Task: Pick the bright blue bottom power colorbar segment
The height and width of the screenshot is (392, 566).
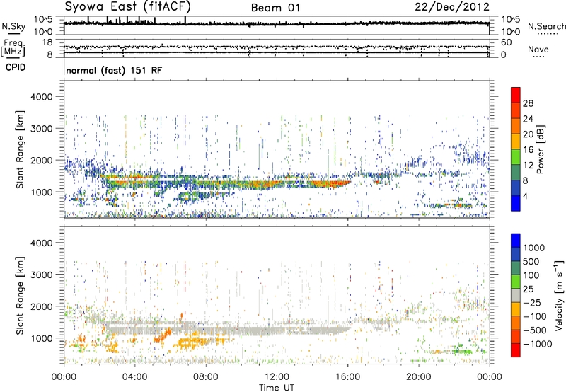Action: pyautogui.click(x=516, y=203)
